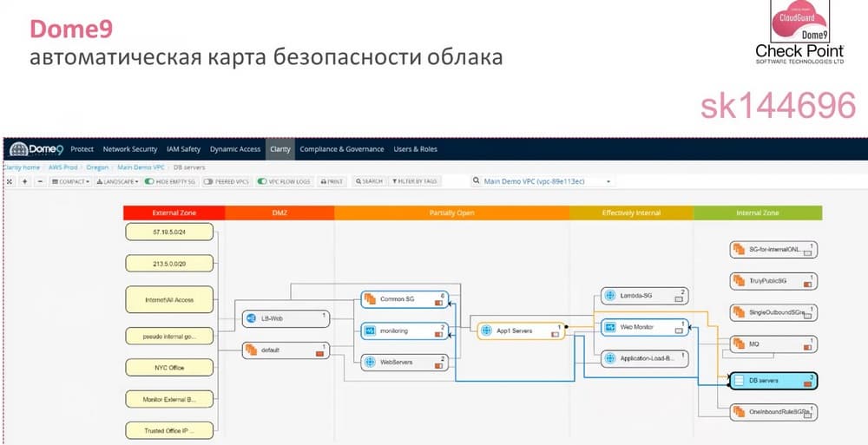Screen dimensions: 868x445
Task: Open the AWS Prod breadcrumb link
Action: point(63,167)
